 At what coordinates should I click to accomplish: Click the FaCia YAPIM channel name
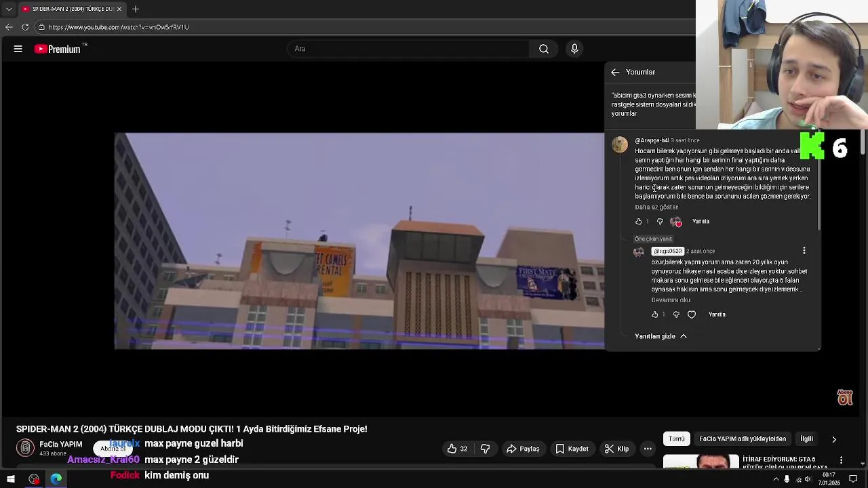coord(61,445)
